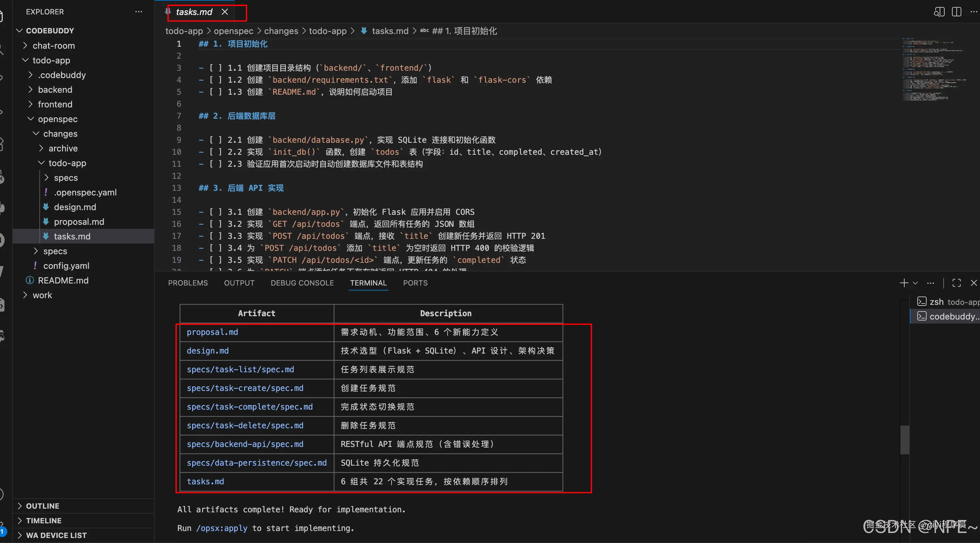
Task: Expand the backend folder
Action: point(55,89)
